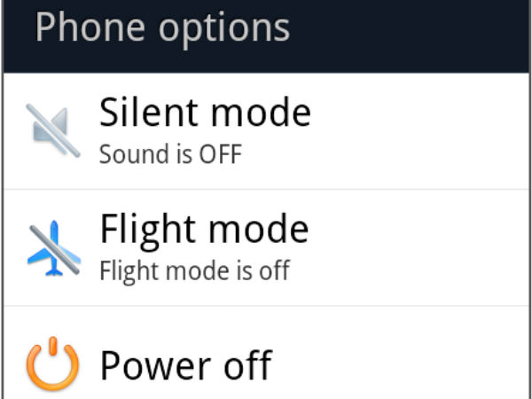
Task: Click the Silent mode heading text
Action: click(x=205, y=113)
